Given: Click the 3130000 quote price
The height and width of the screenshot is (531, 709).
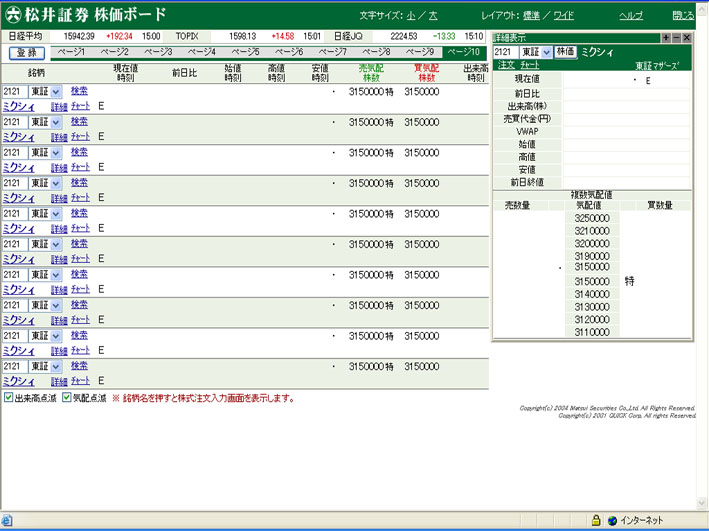Looking at the screenshot, I should pyautogui.click(x=592, y=307).
